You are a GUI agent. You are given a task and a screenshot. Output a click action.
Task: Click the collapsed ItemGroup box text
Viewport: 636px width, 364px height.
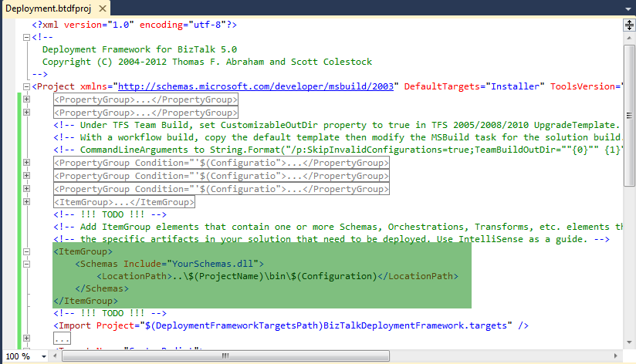coord(124,202)
